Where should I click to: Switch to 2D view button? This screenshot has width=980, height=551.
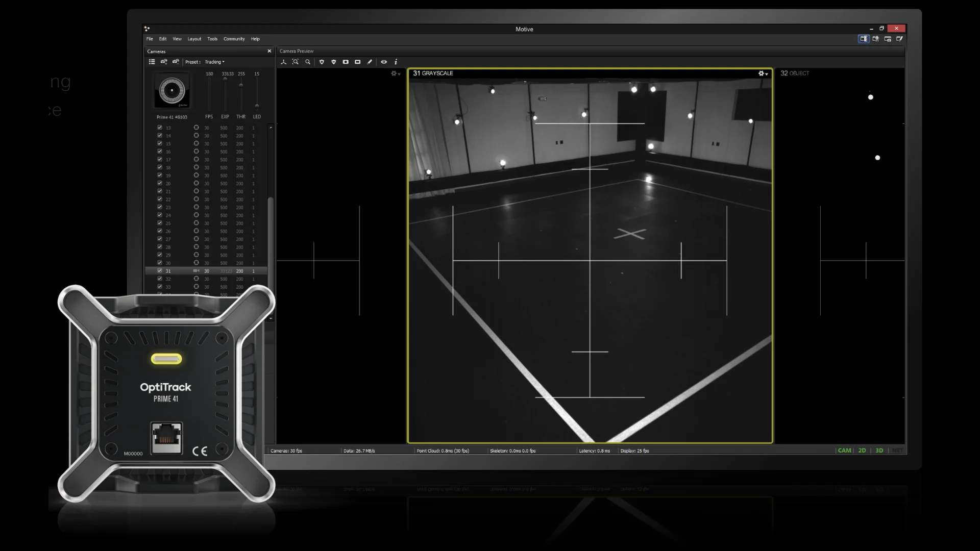[862, 450]
